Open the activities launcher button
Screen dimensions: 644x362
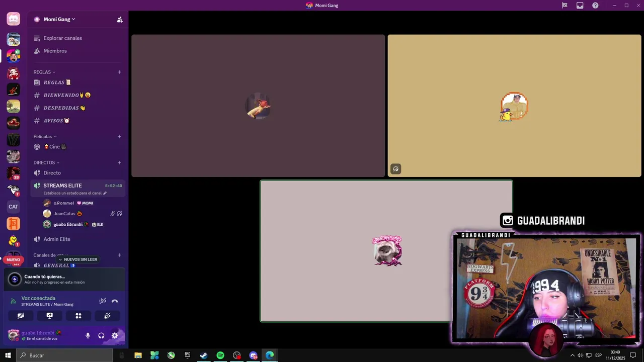(x=78, y=316)
